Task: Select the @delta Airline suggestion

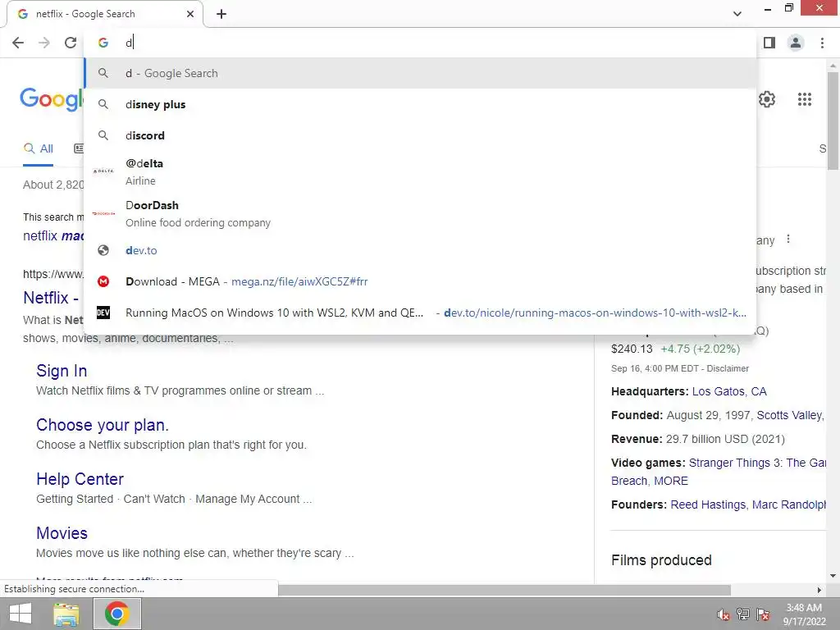Action: (x=420, y=171)
